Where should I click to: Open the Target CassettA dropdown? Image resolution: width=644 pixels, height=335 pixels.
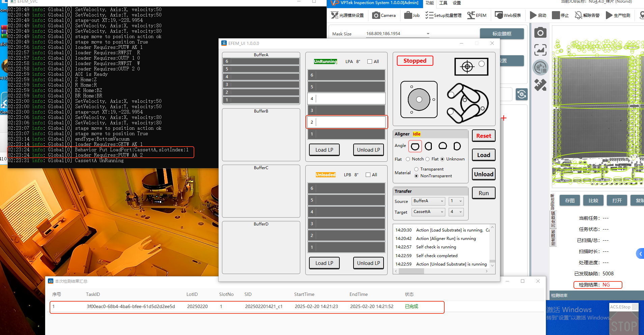tap(428, 212)
